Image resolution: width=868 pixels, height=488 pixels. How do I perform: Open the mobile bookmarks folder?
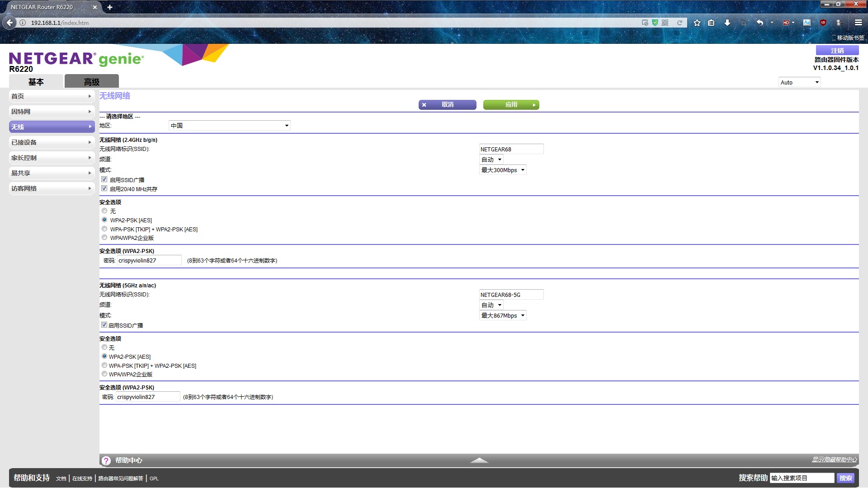[848, 38]
